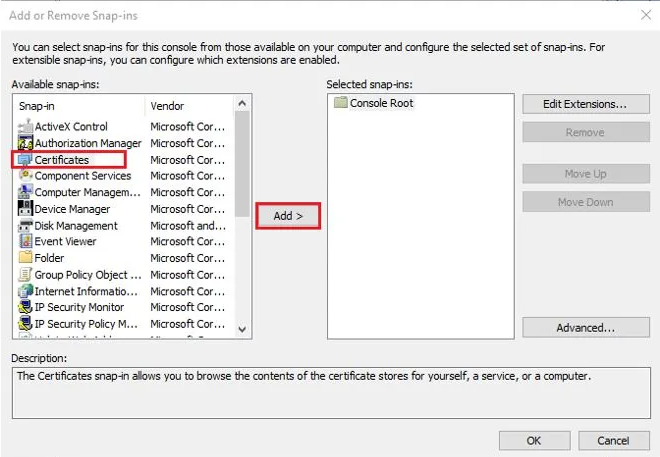Click the Disk Management icon

click(25, 225)
